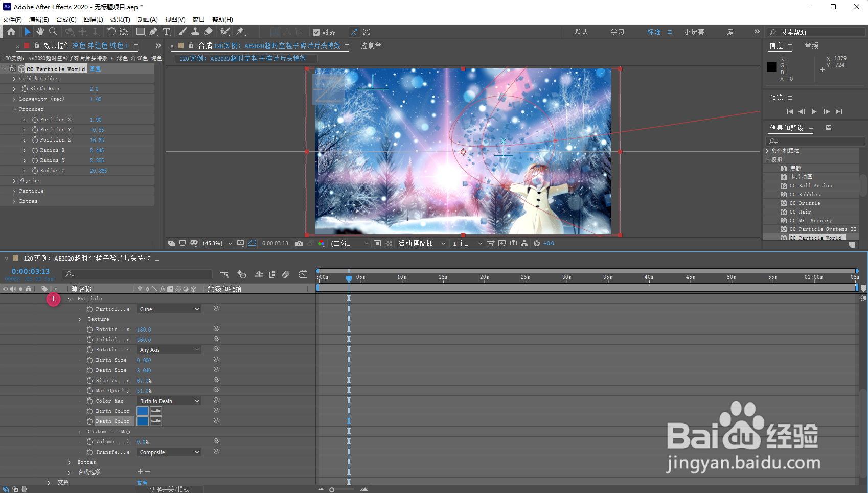Click the region of interest icon
Image resolution: width=868 pixels, height=493 pixels.
pos(377,244)
